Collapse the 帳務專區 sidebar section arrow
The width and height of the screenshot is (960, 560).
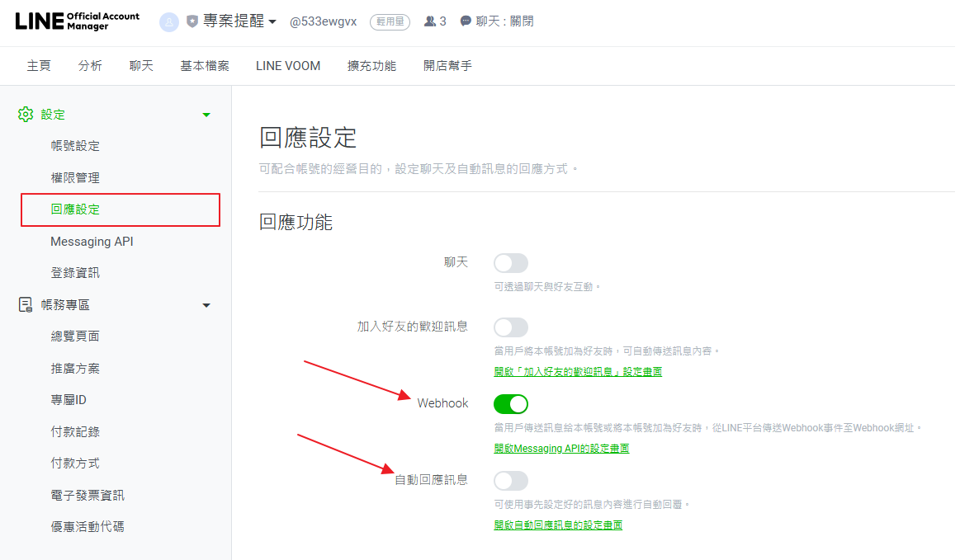[x=206, y=305]
